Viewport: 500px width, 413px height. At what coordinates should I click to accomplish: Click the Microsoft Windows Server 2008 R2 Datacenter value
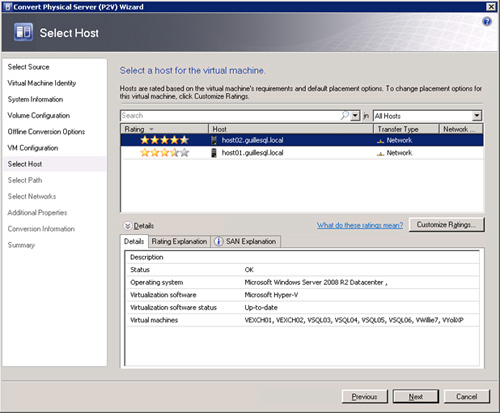pyautogui.click(x=316, y=282)
